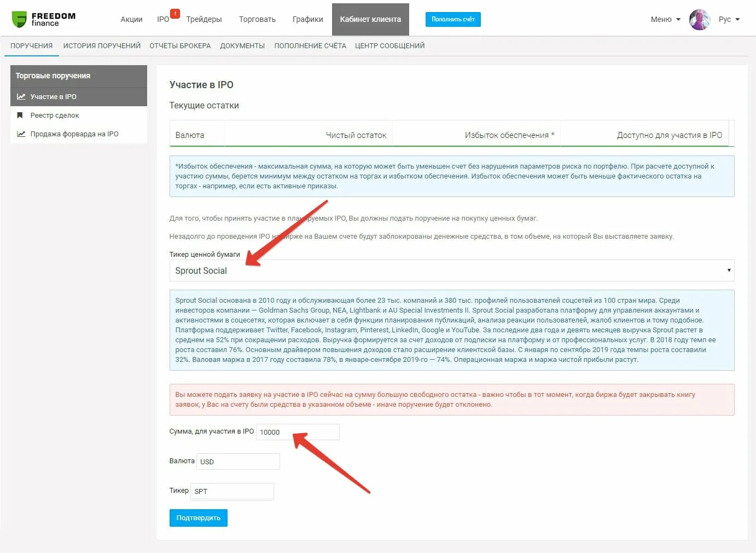This screenshot has width=756, height=553.
Task: Open the user avatar profile picture
Action: tap(700, 19)
